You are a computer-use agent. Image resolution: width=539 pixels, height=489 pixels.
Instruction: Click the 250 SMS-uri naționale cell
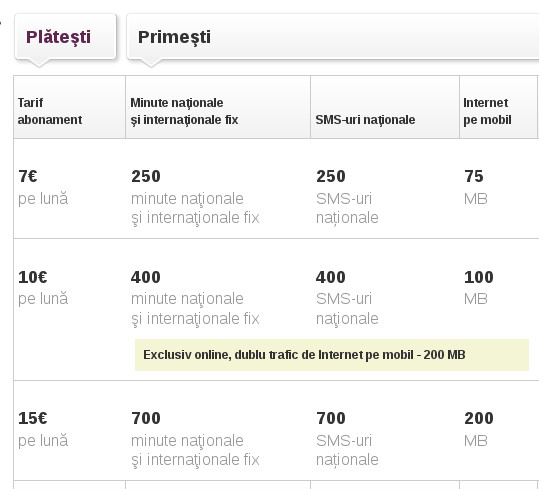pyautogui.click(x=347, y=197)
